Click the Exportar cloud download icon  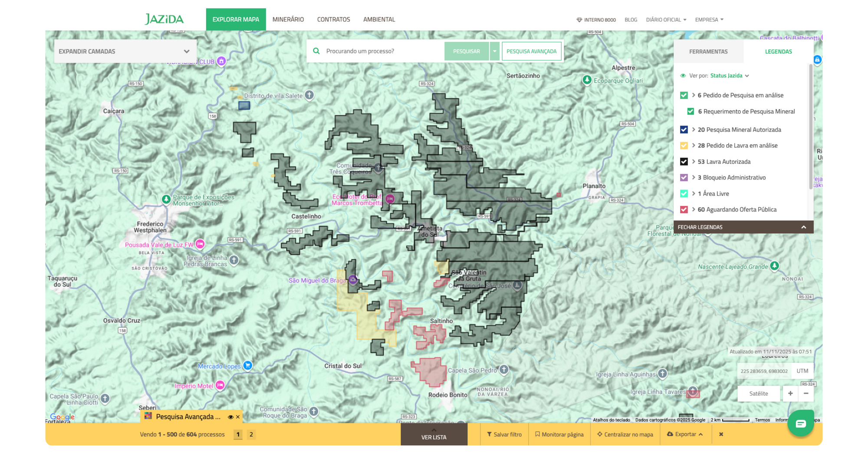tap(670, 434)
